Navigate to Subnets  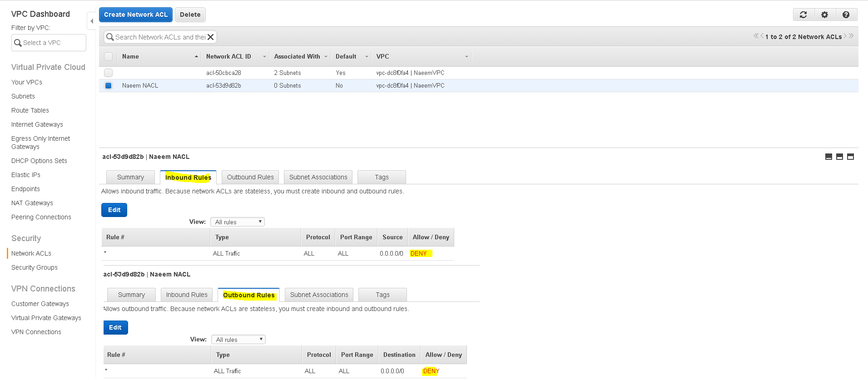23,96
